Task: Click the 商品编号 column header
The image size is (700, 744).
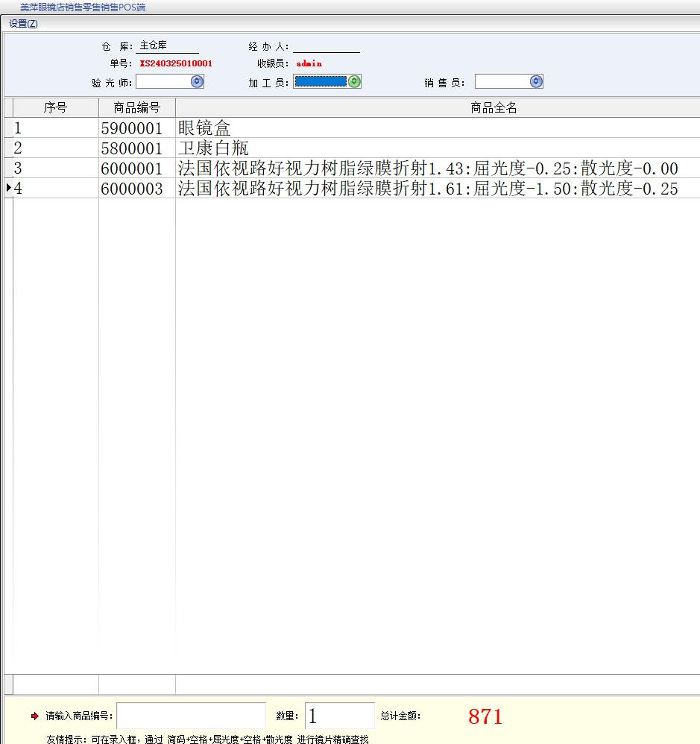Action: point(137,108)
